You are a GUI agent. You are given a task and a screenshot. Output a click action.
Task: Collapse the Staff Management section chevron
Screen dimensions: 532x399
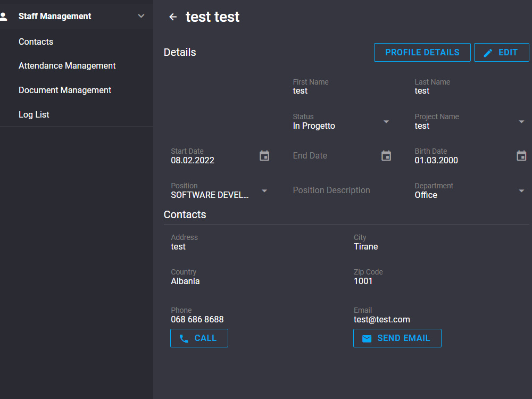141,16
